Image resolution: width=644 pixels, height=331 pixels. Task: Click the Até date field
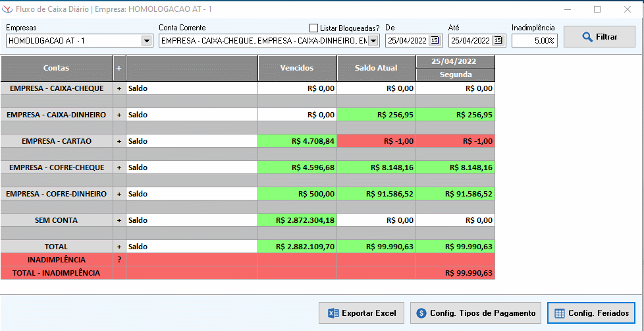[470, 40]
